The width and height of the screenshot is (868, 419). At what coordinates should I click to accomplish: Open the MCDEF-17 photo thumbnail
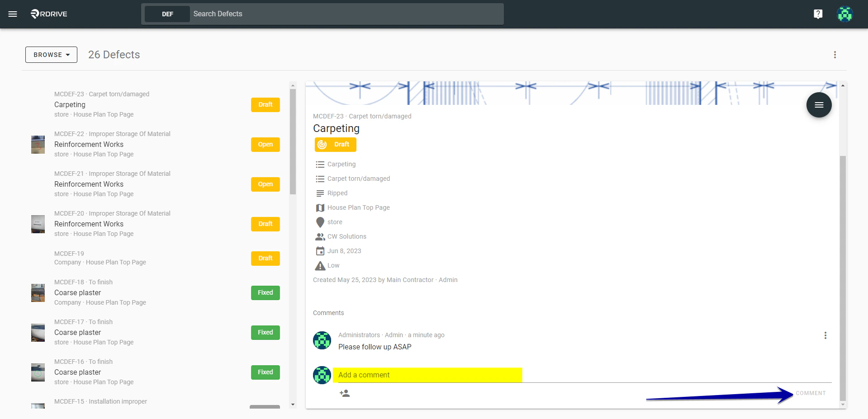pos(38,333)
